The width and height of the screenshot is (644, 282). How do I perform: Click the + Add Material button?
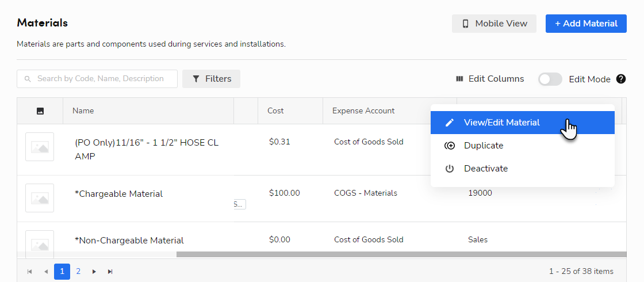[586, 24]
